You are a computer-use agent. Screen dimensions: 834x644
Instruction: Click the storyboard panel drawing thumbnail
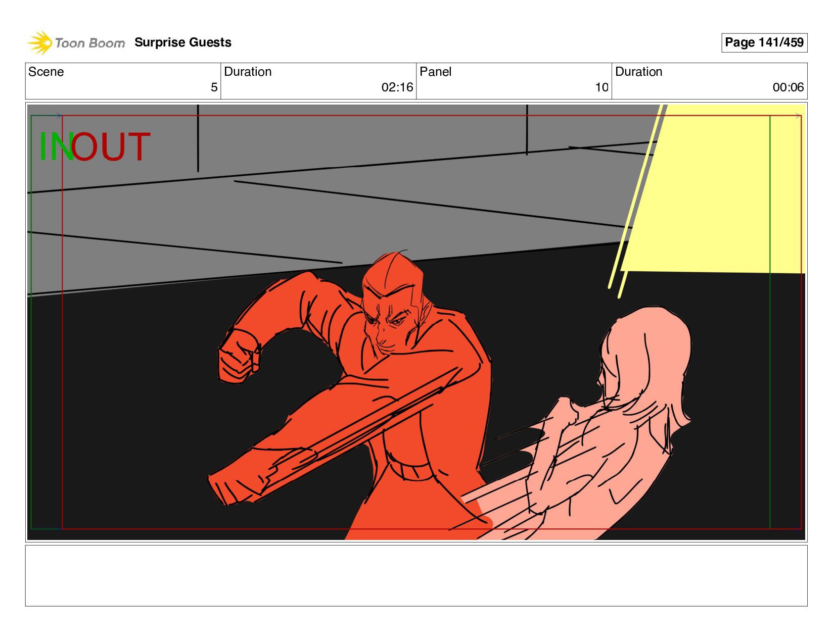pyautogui.click(x=416, y=322)
